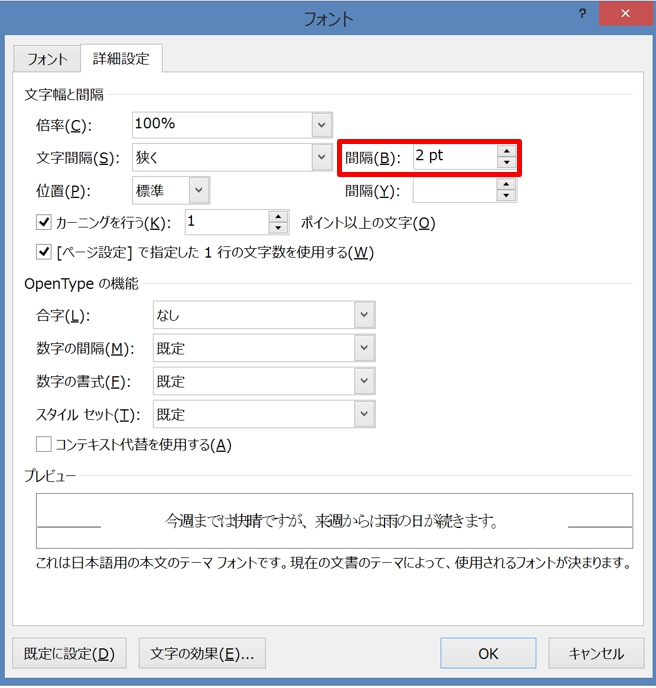Click the 倍率 100% text field
The width and height of the screenshot is (656, 688).
222,125
